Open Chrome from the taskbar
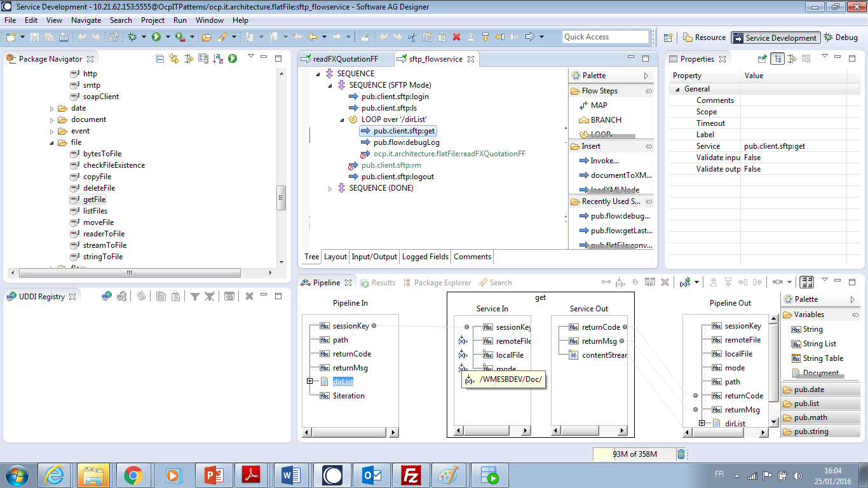 tap(133, 475)
